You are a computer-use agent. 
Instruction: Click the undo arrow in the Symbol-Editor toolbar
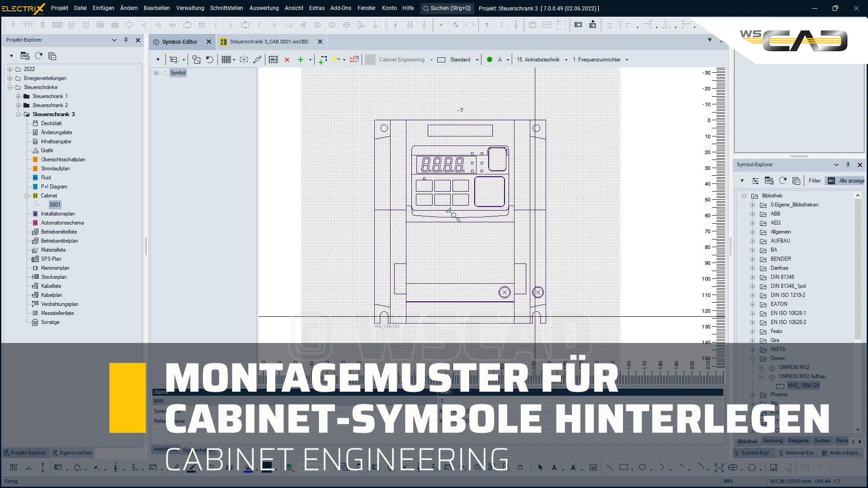(210, 59)
